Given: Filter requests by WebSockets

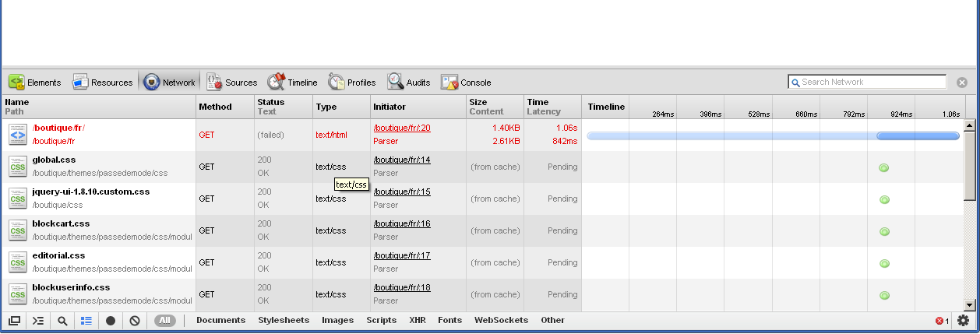Looking at the screenshot, I should coord(501,320).
